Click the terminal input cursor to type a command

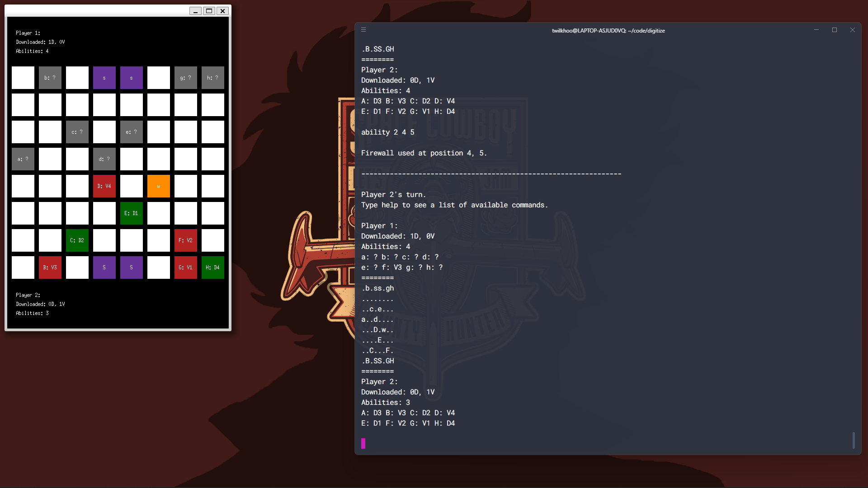click(x=363, y=444)
